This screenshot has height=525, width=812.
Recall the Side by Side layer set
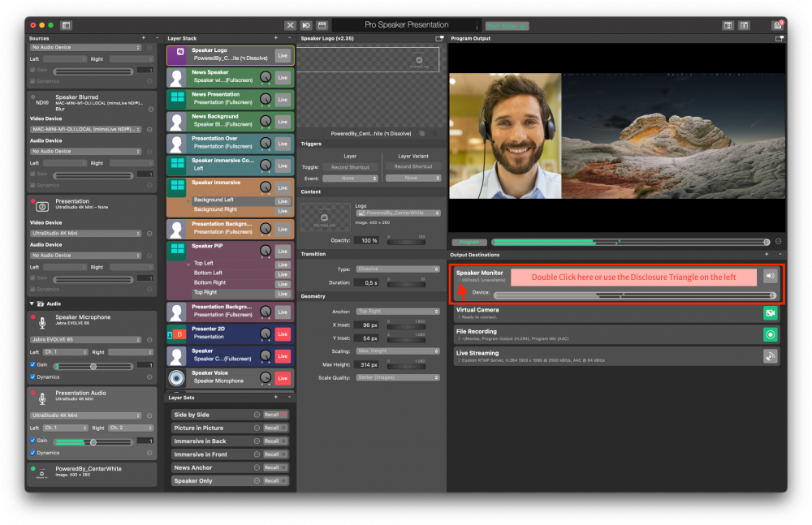point(275,415)
